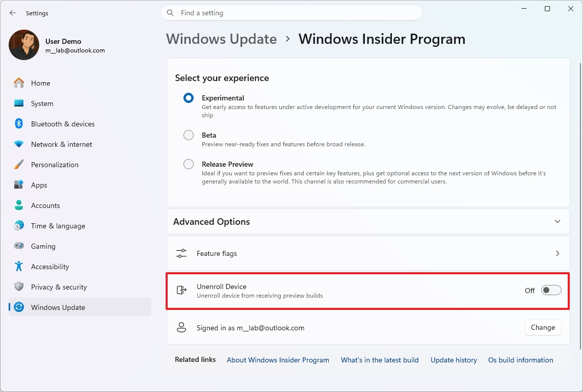The image size is (583, 392).
Task: Maximize the Settings window
Action: coord(547,9)
